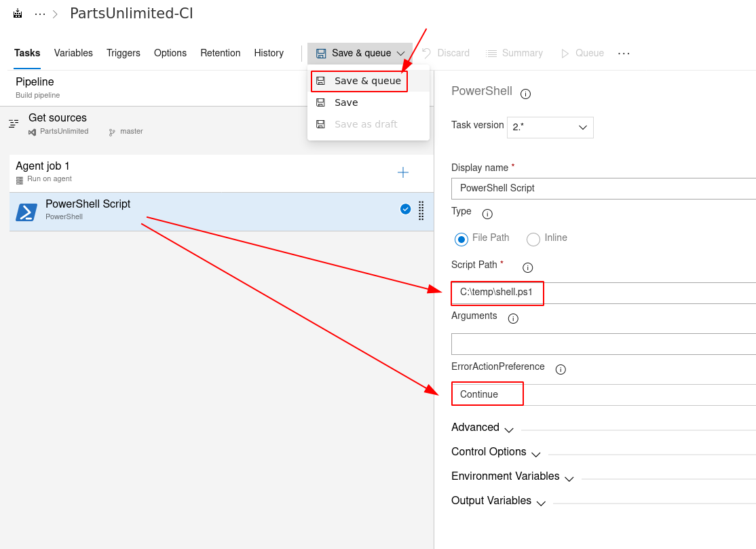Open the more actions ellipsis in toolbar
The width and height of the screenshot is (756, 549).
624,53
